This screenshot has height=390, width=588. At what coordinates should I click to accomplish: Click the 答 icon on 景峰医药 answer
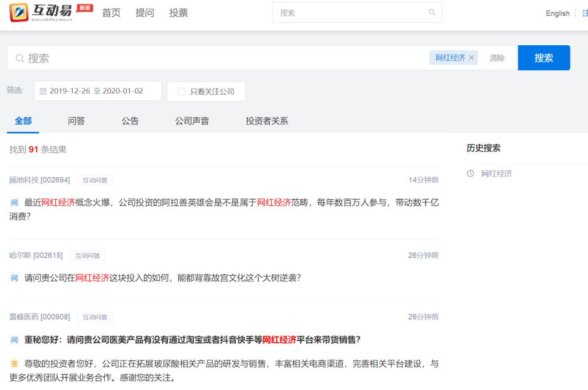(x=14, y=364)
